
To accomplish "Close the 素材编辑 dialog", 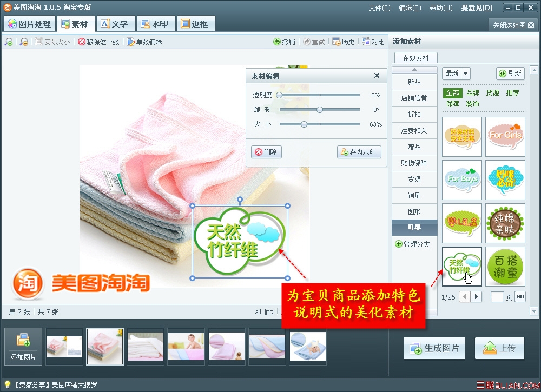I will (377, 76).
